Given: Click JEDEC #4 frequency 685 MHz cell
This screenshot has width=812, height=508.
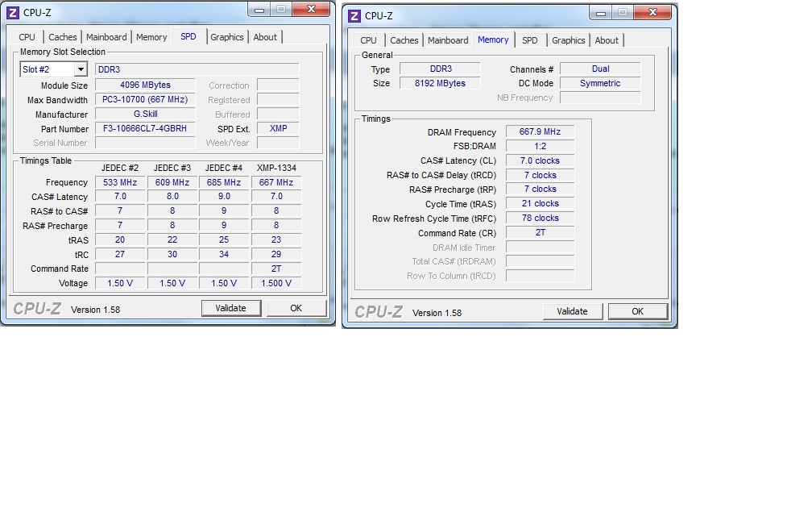Looking at the screenshot, I should [224, 182].
